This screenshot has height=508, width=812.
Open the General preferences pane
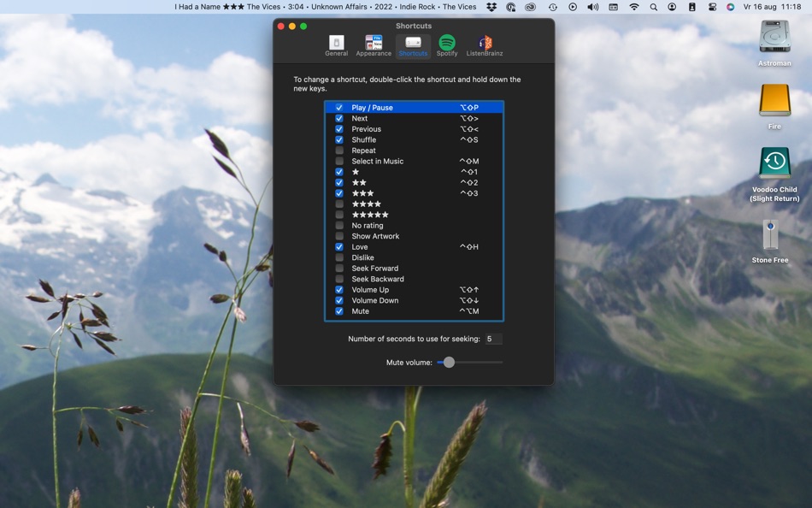[x=336, y=44]
